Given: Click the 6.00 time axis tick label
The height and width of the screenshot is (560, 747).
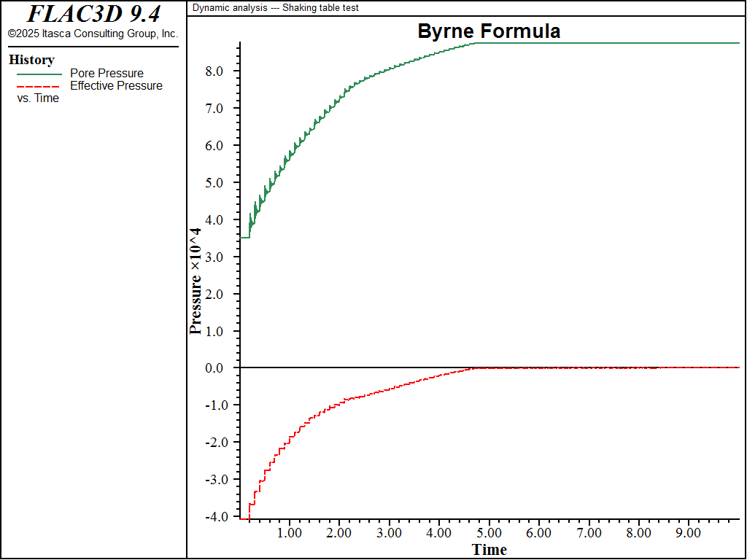Looking at the screenshot, I should pos(539,533).
